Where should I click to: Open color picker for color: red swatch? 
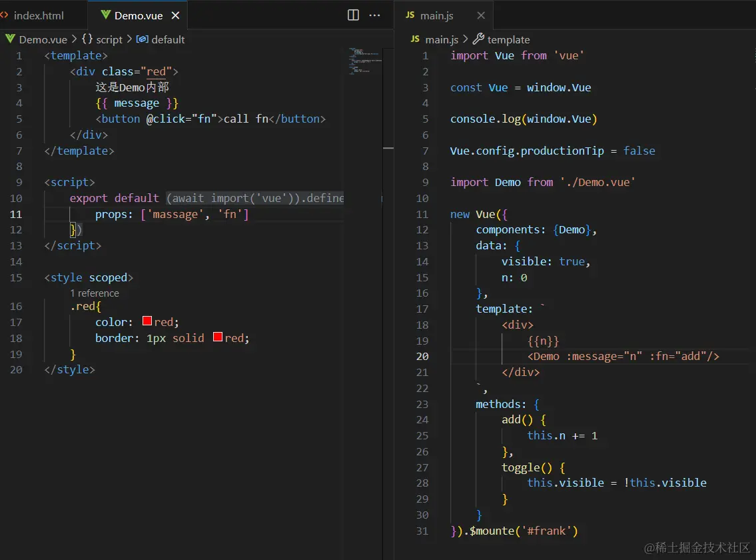[147, 321]
